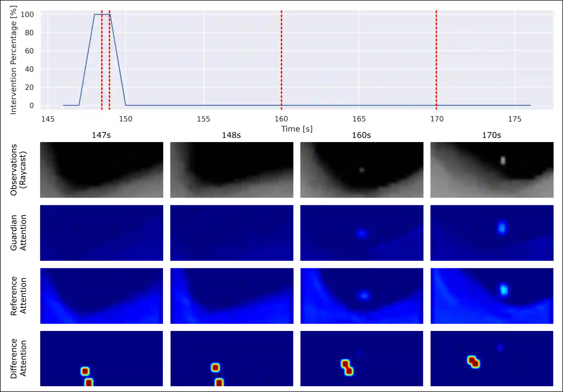This screenshot has height=392, width=563.
Task: Click the Intervention Percentage axis label
Action: (x=13, y=60)
